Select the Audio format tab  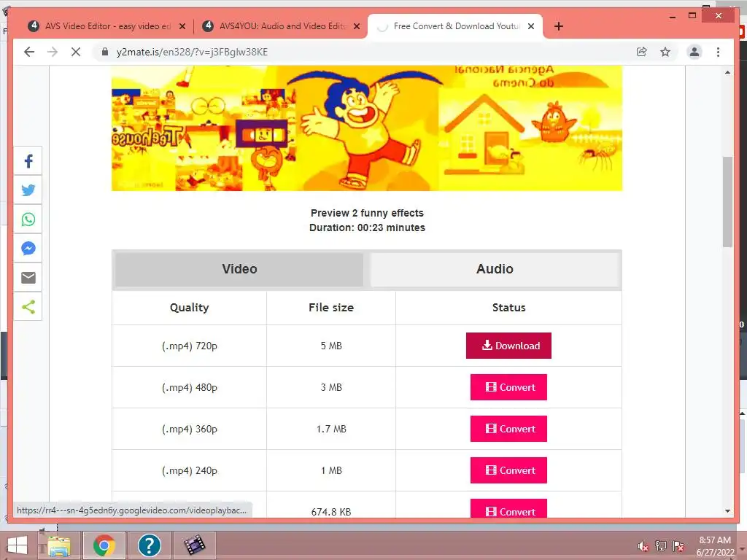pyautogui.click(x=495, y=269)
